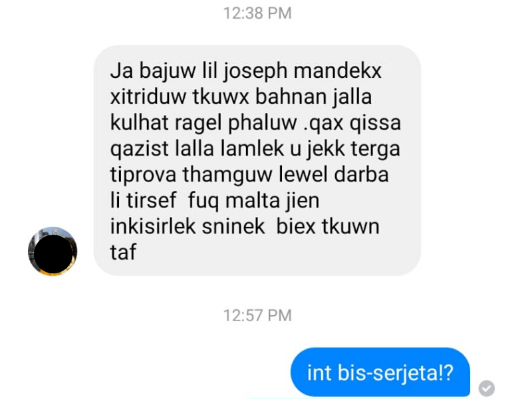Image resolution: width=532 pixels, height=399 pixels.
Task: Click the word "phaluw" in the message text
Action: click(x=262, y=124)
